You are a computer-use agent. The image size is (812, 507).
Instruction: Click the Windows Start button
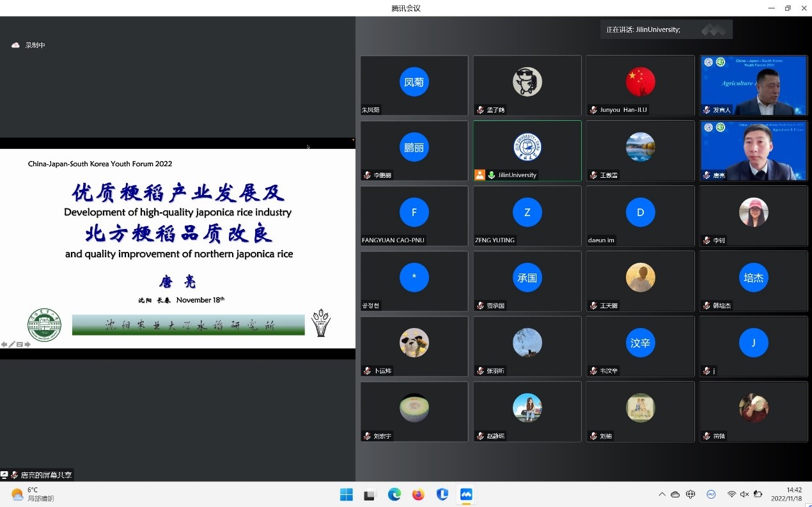click(347, 494)
